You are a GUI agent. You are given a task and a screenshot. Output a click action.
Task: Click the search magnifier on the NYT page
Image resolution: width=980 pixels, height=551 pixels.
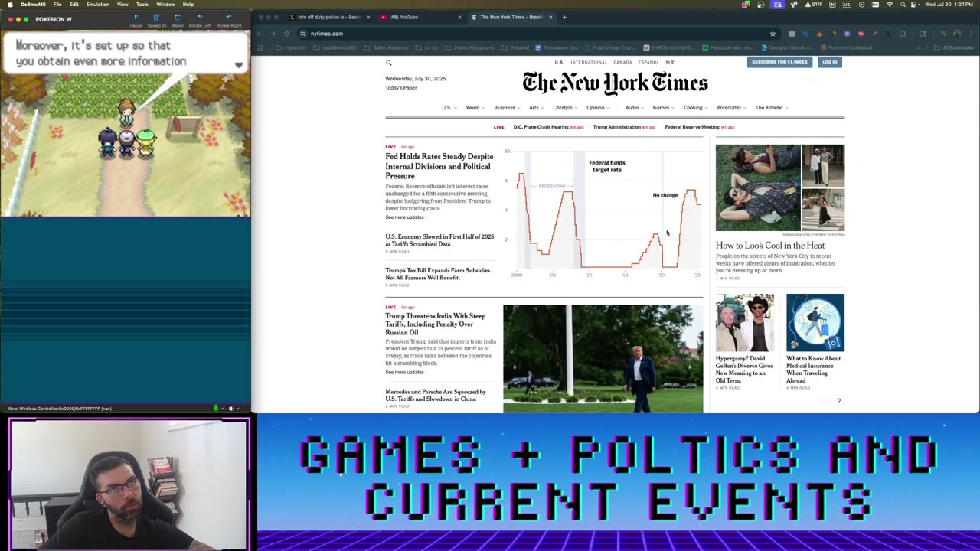click(x=389, y=63)
